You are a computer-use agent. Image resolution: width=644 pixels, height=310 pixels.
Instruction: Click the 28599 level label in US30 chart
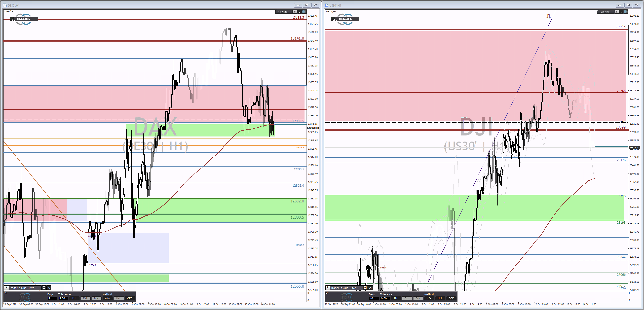tap(620, 127)
